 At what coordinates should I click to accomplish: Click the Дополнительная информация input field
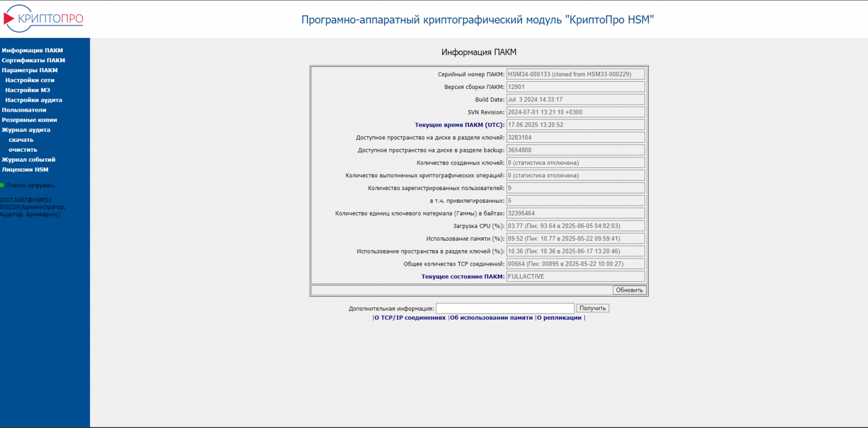pos(505,308)
